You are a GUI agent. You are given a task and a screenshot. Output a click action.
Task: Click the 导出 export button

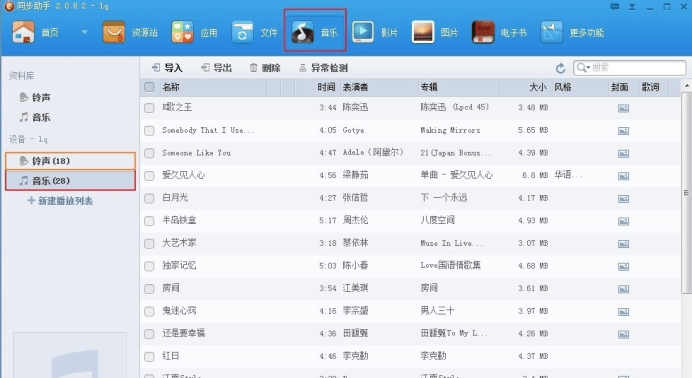click(216, 68)
